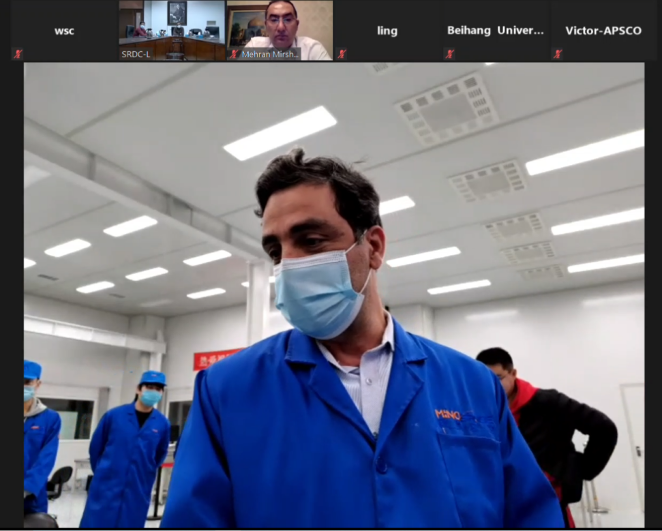Viewport: 662px width, 531px height.
Task: Open Mehran Mirsh... participant video thumbnail
Action: click(279, 24)
